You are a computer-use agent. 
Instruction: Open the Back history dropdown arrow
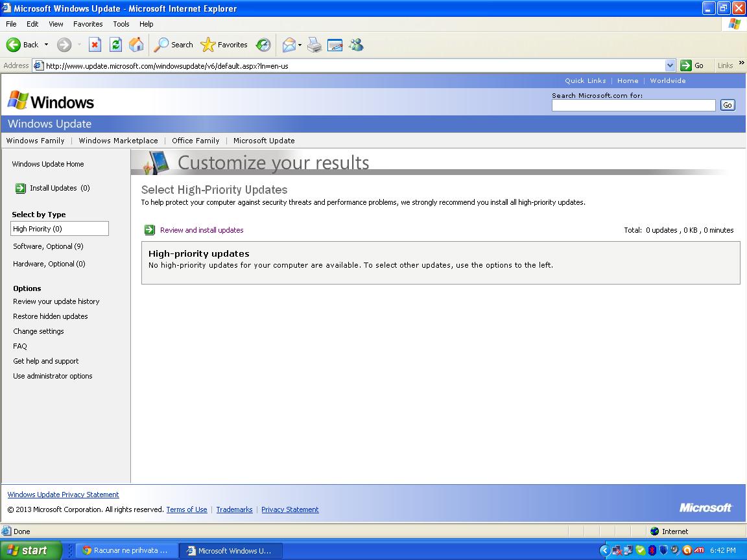tap(46, 45)
